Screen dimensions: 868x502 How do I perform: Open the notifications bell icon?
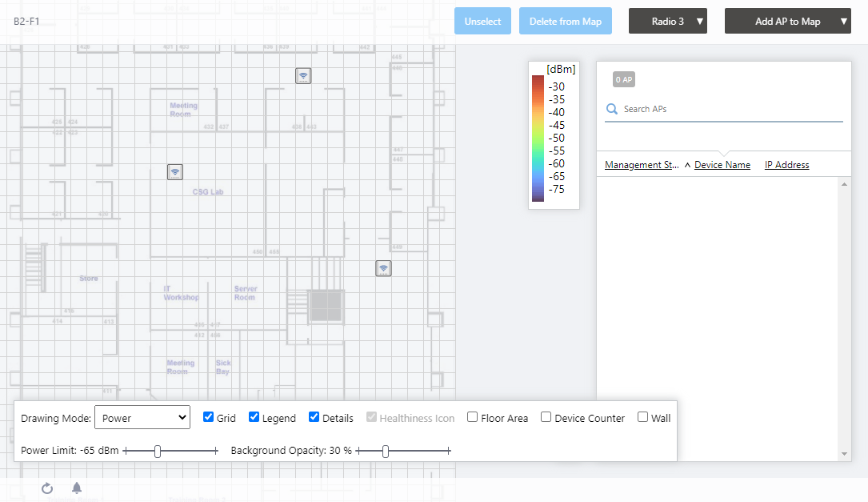coord(77,488)
